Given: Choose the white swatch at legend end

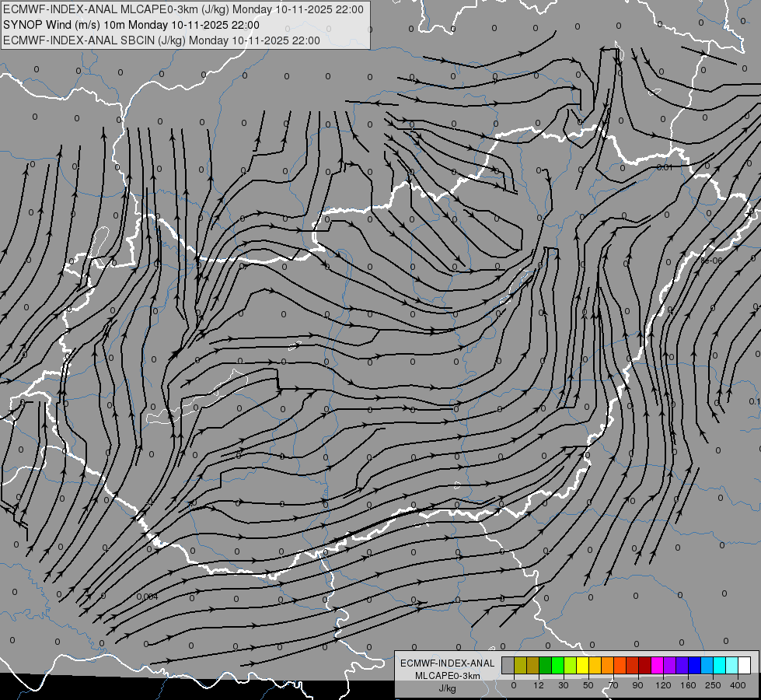Looking at the screenshot, I should pos(745,665).
